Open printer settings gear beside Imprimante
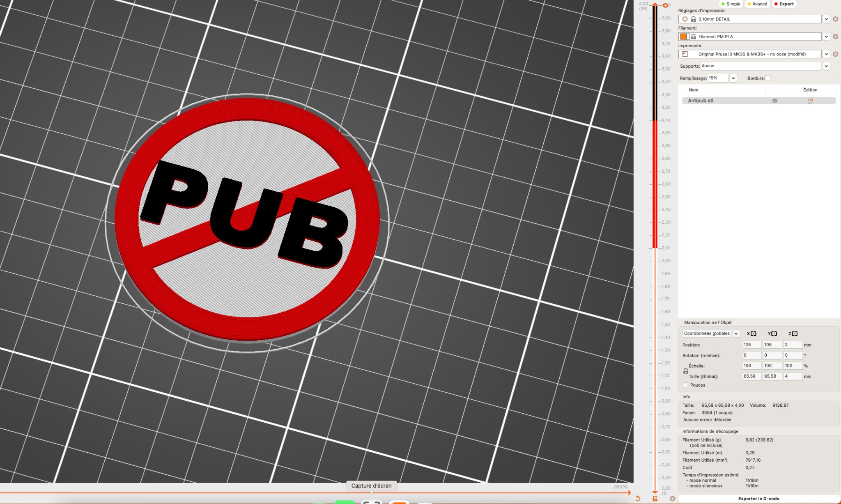This screenshot has width=841, height=504. coord(835,54)
